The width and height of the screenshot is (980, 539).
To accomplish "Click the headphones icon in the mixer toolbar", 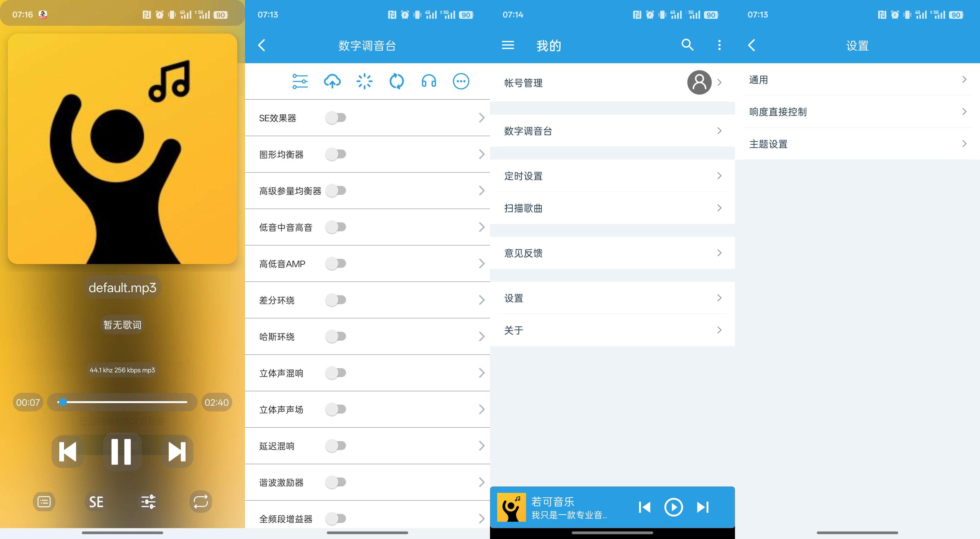I will [x=429, y=81].
